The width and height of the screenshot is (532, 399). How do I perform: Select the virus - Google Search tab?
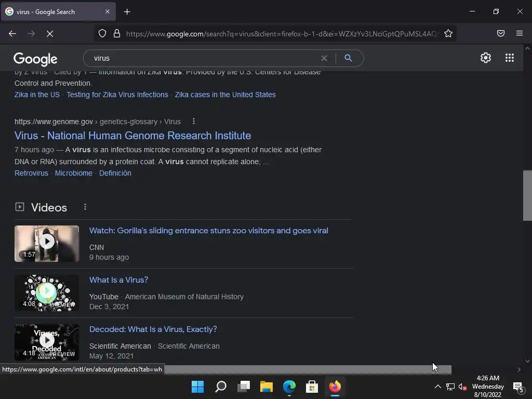coord(58,12)
